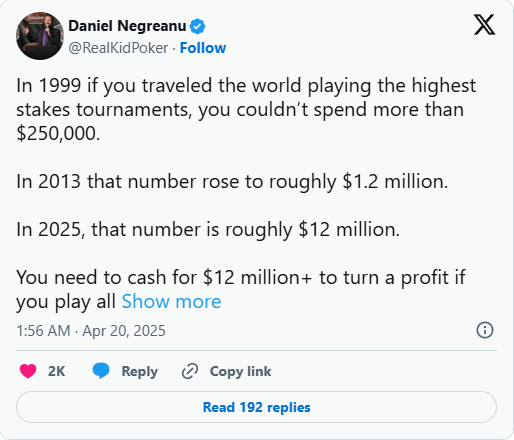Click the line In 2013 that number rose

[232, 182]
